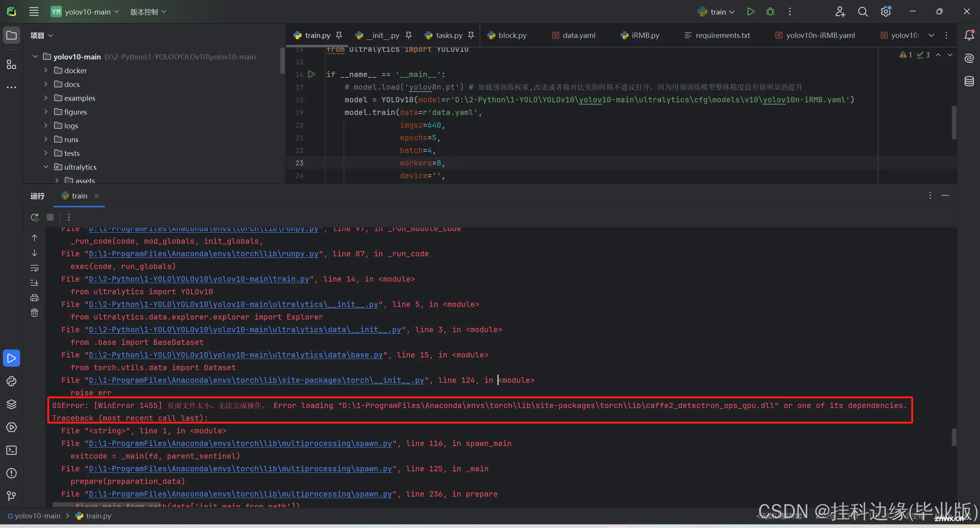Open Search Everywhere magnifier
Viewport: 980px width, 528px height.
[x=863, y=12]
